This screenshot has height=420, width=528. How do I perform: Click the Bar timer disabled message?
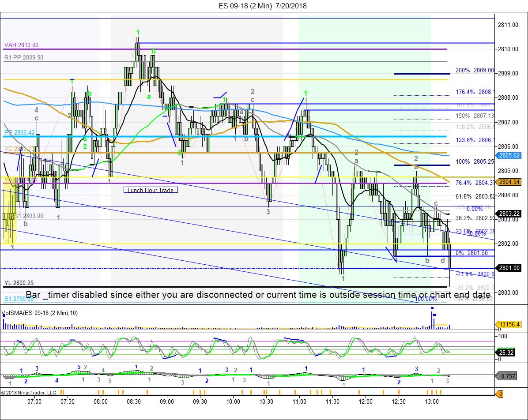(x=258, y=295)
